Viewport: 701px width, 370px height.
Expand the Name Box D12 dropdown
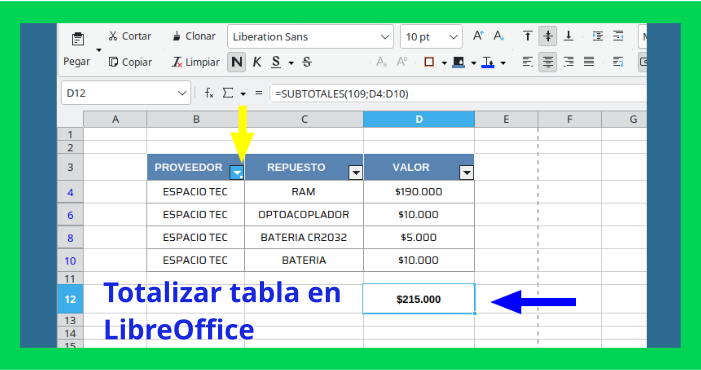(x=182, y=93)
